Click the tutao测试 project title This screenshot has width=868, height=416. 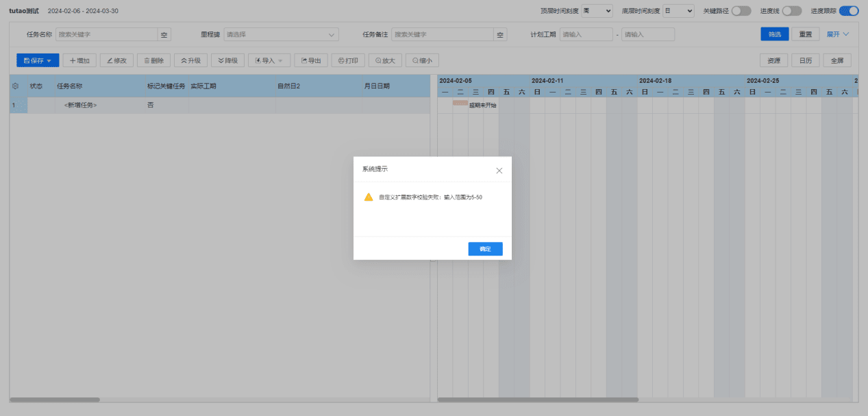(24, 11)
